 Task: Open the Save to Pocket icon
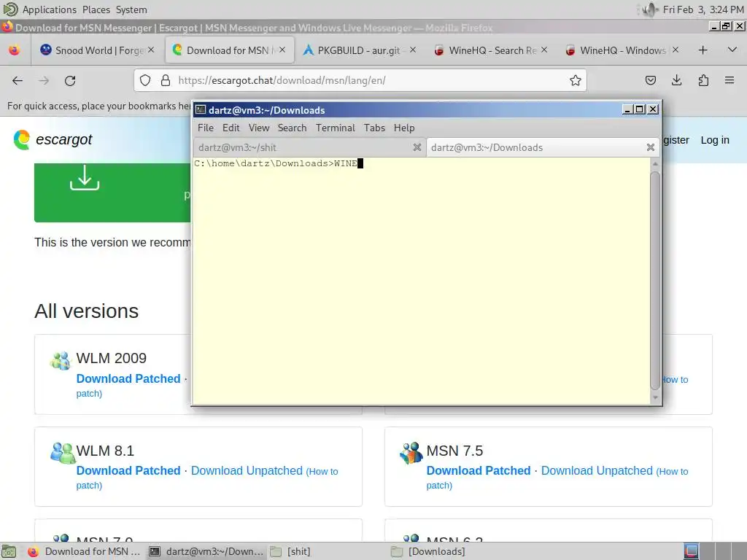pyautogui.click(x=650, y=80)
